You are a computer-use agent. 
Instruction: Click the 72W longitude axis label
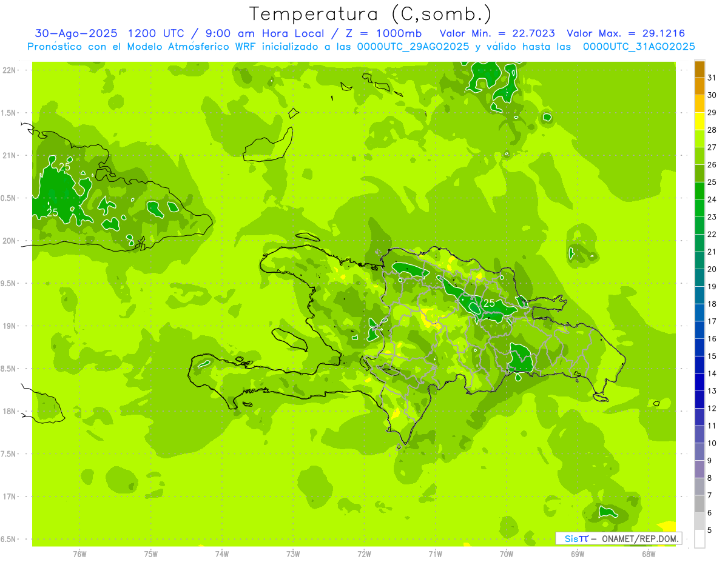click(364, 554)
